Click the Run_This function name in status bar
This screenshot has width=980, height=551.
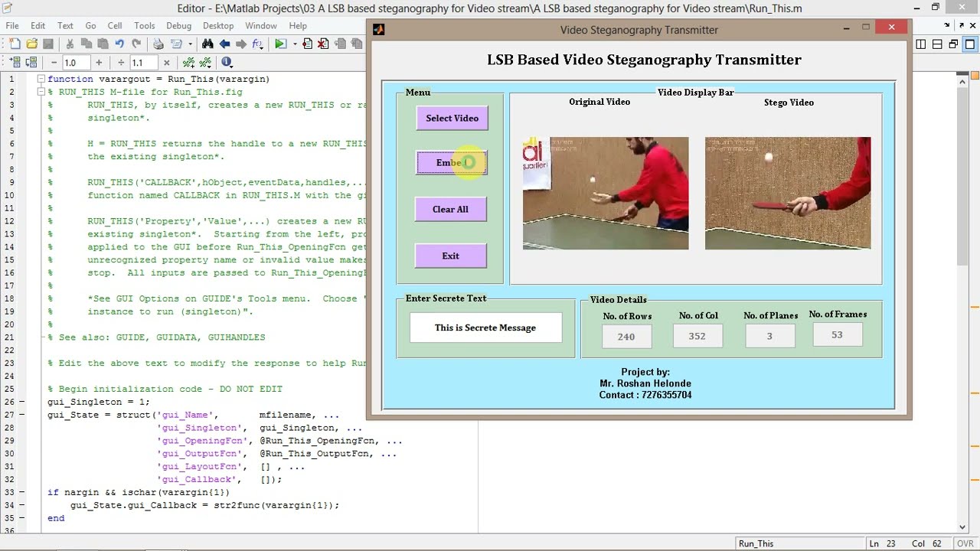tap(756, 543)
